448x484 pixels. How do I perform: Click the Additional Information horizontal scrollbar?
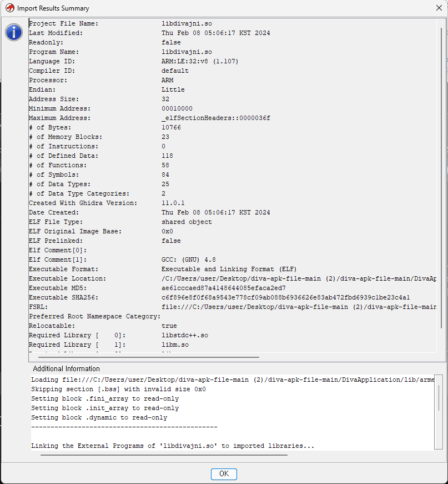(x=164, y=455)
